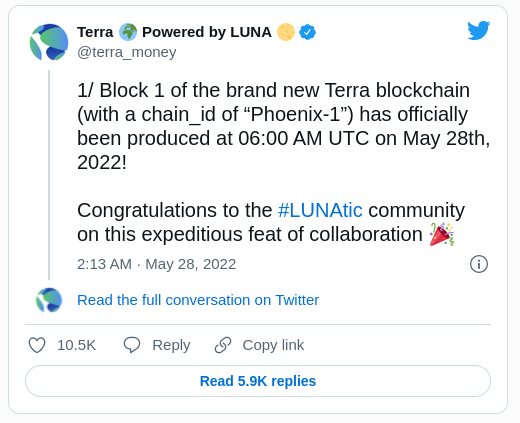Click the party popper emoji
This screenshot has height=423, width=520.
tap(442, 234)
